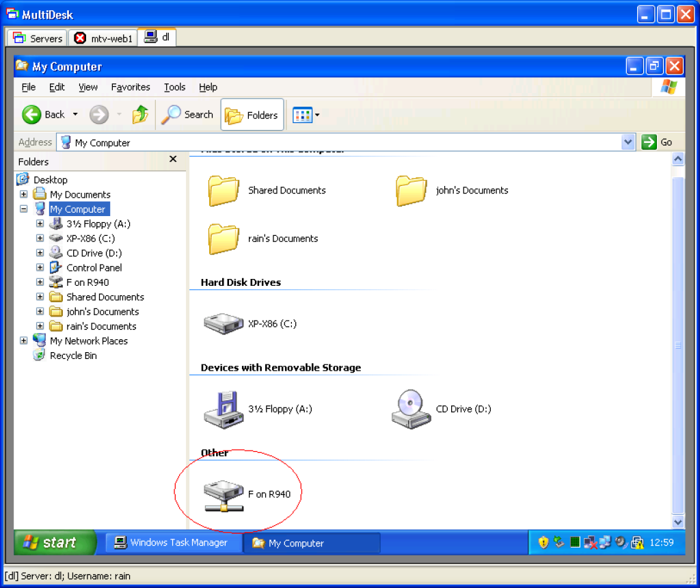This screenshot has width=700, height=588.
Task: Toggle the Folders sidebar view
Action: coord(252,114)
